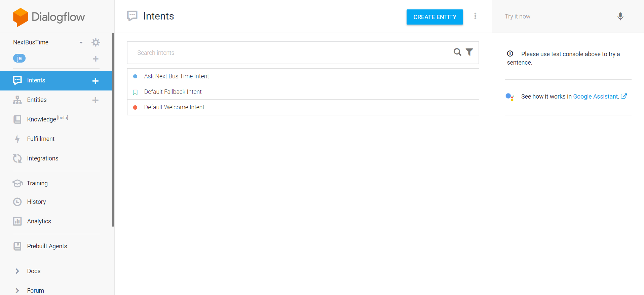Viewport: 644px width, 295px height.
Task: Open the Integrations page
Action: tap(43, 158)
